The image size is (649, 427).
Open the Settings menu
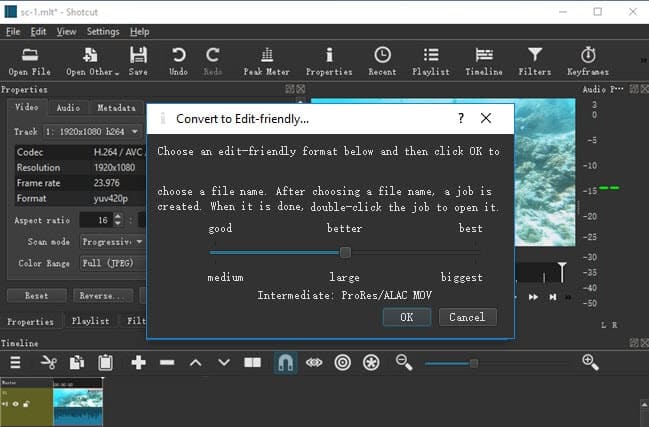click(102, 32)
